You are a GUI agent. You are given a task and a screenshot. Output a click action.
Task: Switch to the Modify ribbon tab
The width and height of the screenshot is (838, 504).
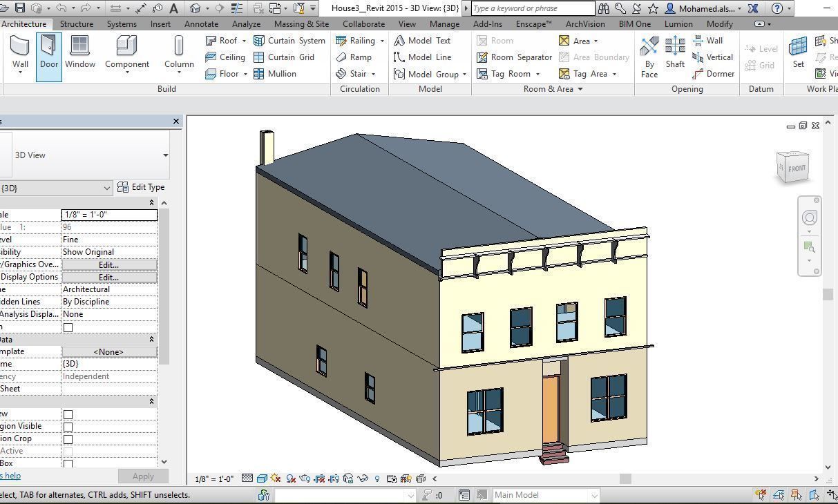[x=719, y=23]
